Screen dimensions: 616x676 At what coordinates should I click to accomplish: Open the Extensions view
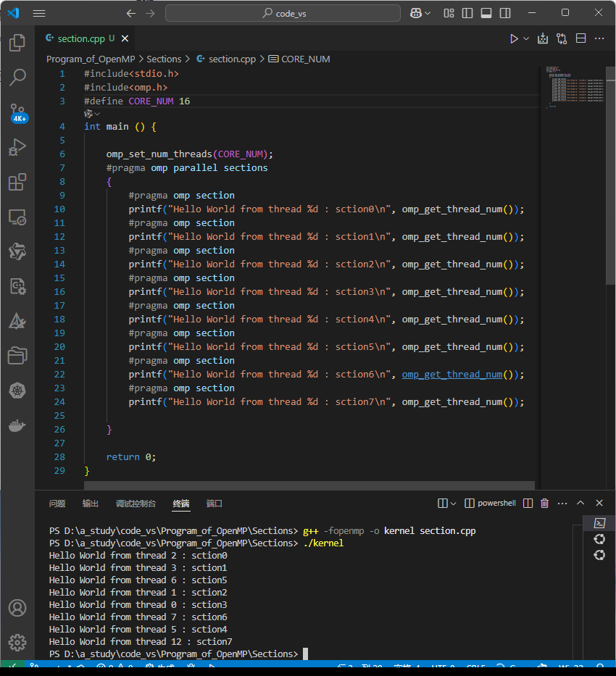click(17, 182)
